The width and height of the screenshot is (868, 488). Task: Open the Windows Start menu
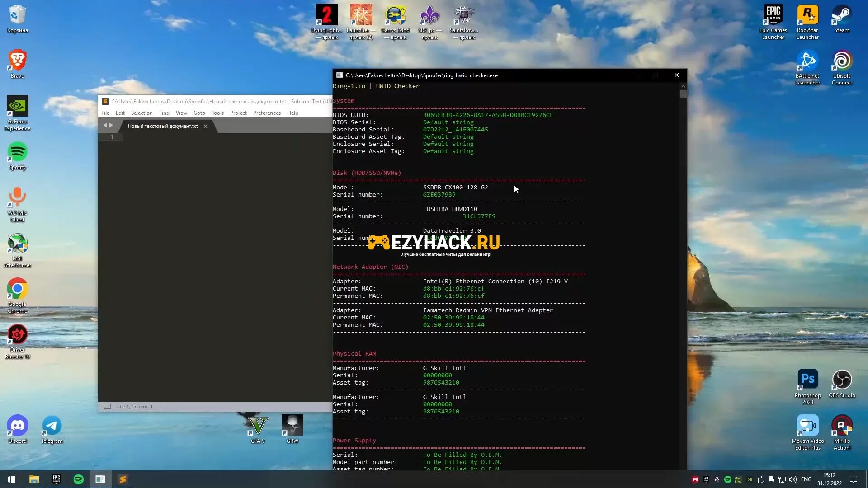(x=11, y=479)
